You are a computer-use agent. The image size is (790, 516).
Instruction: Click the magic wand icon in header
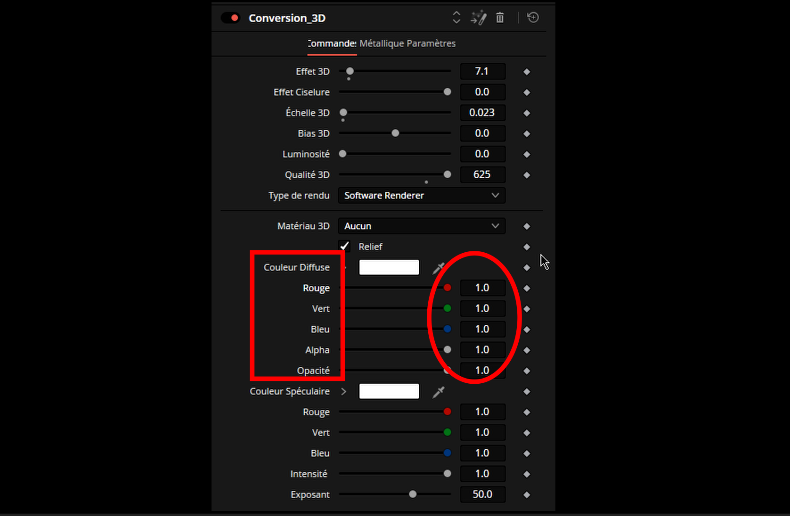[478, 18]
